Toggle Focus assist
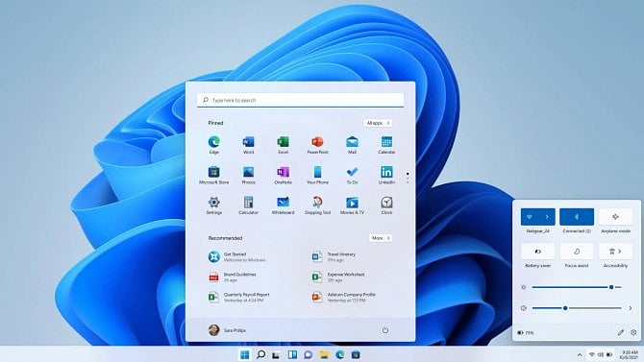 click(x=577, y=252)
